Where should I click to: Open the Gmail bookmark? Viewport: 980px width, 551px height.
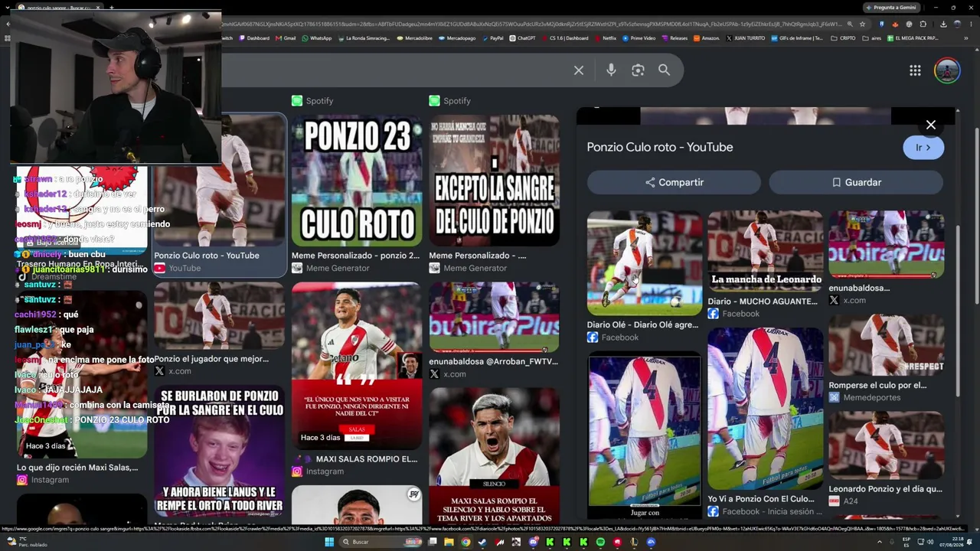pyautogui.click(x=286, y=38)
